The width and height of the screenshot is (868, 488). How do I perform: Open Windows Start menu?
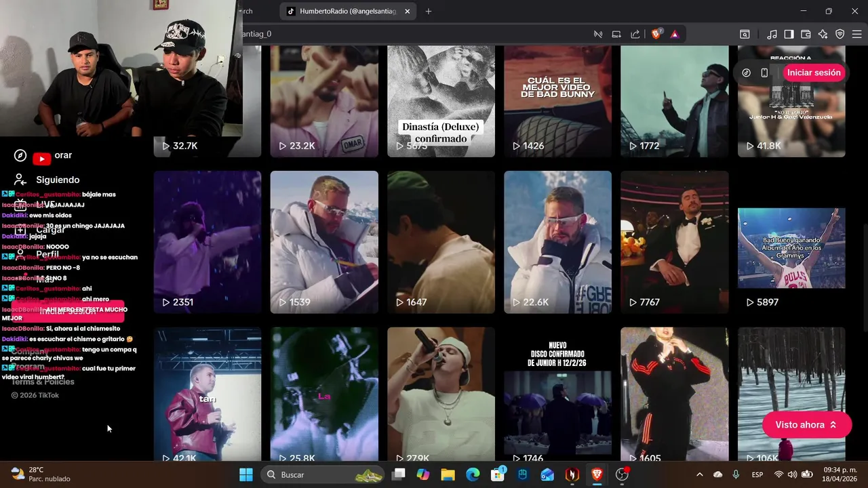point(246,474)
